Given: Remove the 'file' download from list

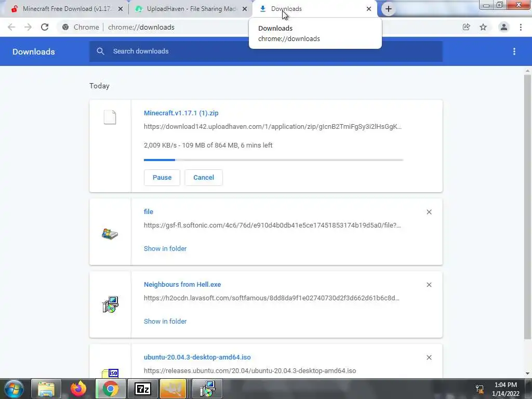Looking at the screenshot, I should pos(429,212).
